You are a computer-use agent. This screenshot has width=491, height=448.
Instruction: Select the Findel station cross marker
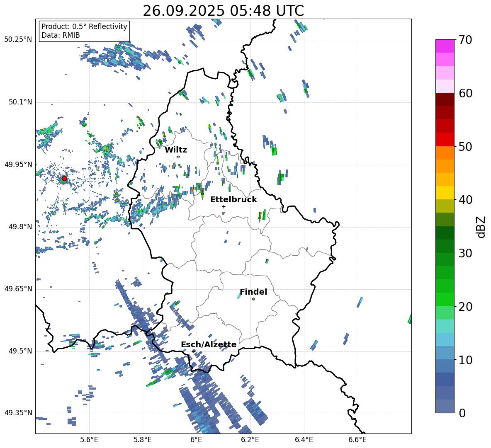[253, 299]
